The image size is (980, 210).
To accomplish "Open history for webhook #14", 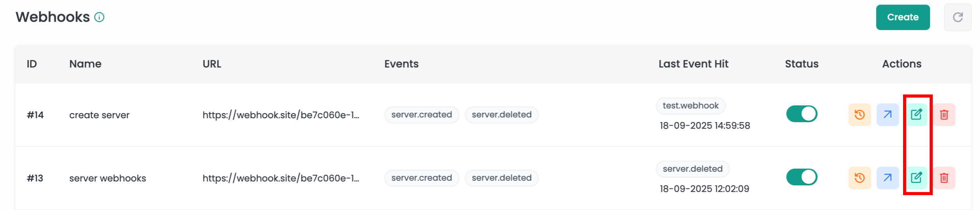I will coord(859,115).
